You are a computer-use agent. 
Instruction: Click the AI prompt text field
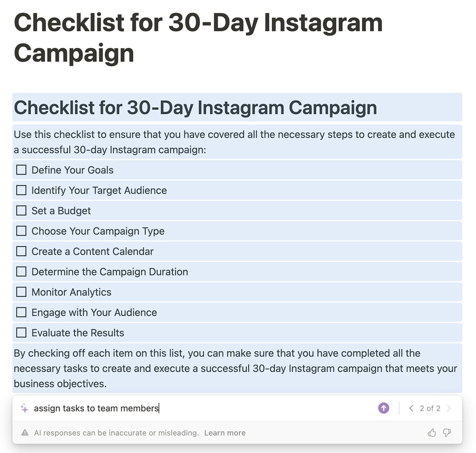[198, 408]
